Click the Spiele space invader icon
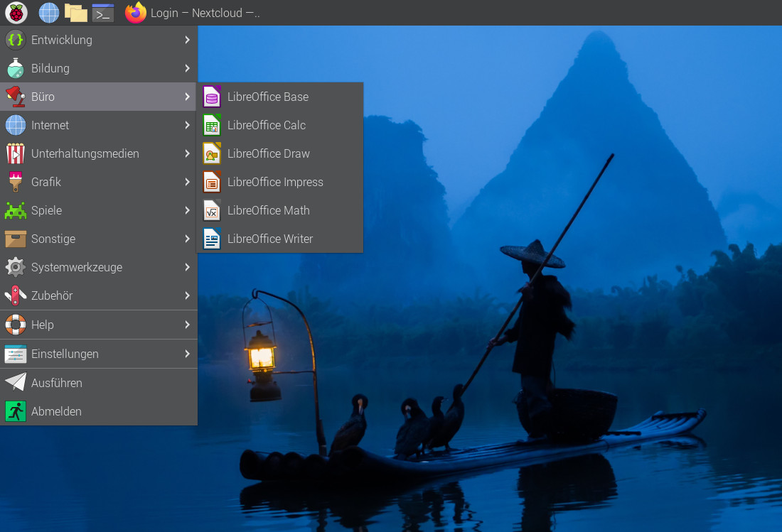The image size is (782, 532). (16, 210)
